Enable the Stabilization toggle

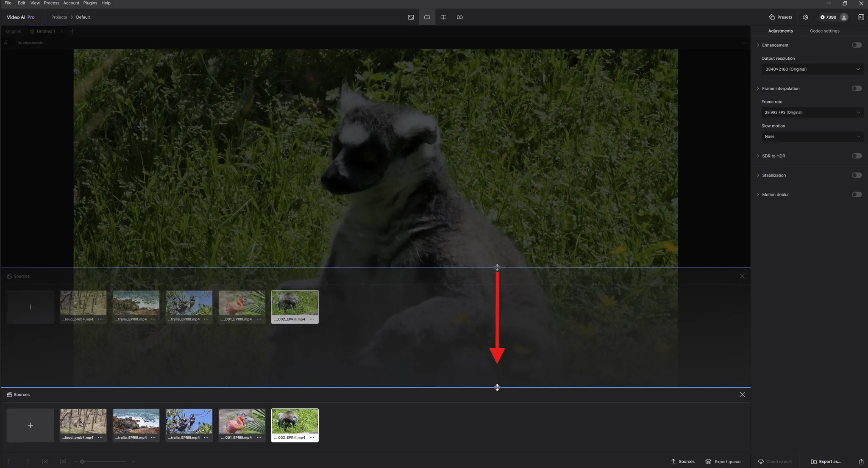(856, 175)
